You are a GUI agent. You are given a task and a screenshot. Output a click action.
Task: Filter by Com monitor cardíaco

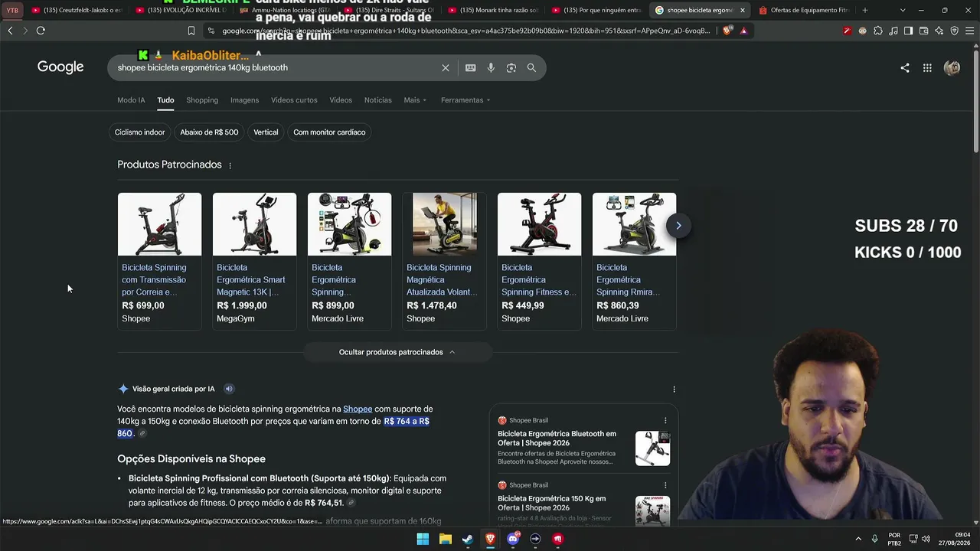(329, 132)
